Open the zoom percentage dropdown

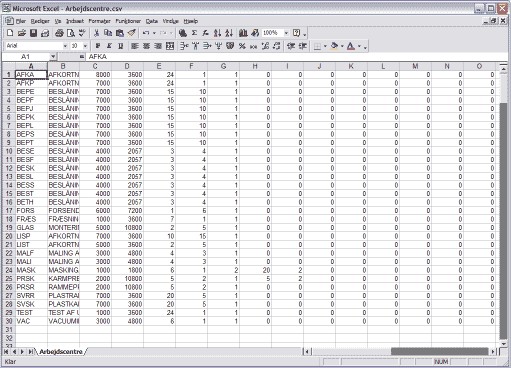286,33
